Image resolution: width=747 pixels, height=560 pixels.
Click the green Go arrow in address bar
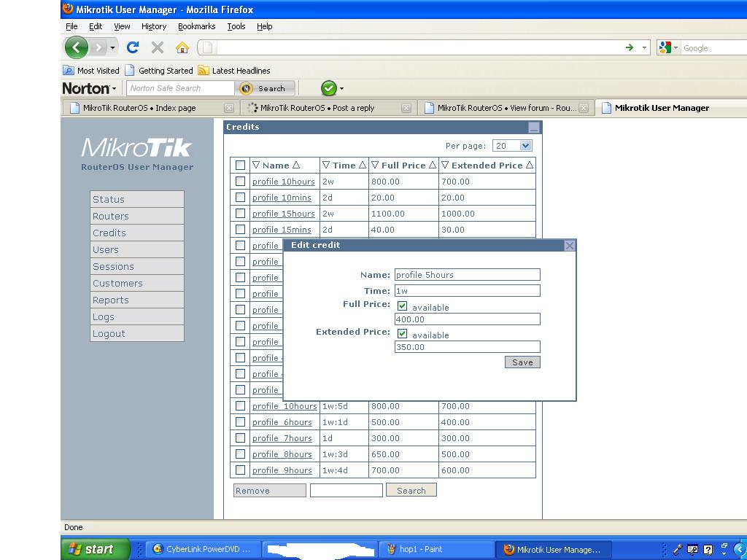(630, 47)
